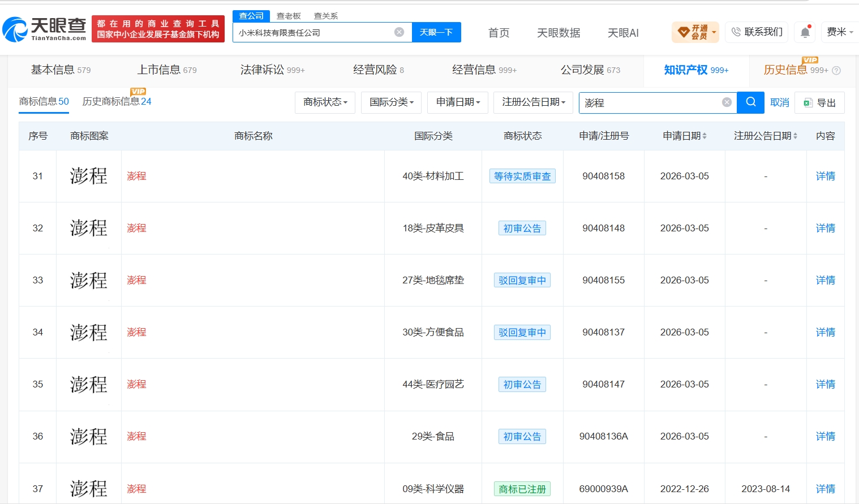Open 详情 for row 32
Viewport: 859px width, 504px height.
click(x=826, y=228)
